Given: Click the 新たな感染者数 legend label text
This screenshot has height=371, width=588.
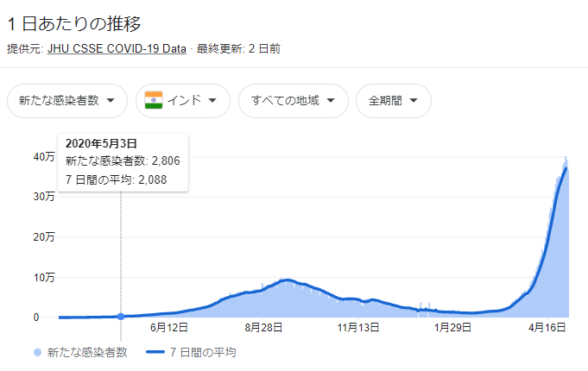Looking at the screenshot, I should (x=87, y=352).
